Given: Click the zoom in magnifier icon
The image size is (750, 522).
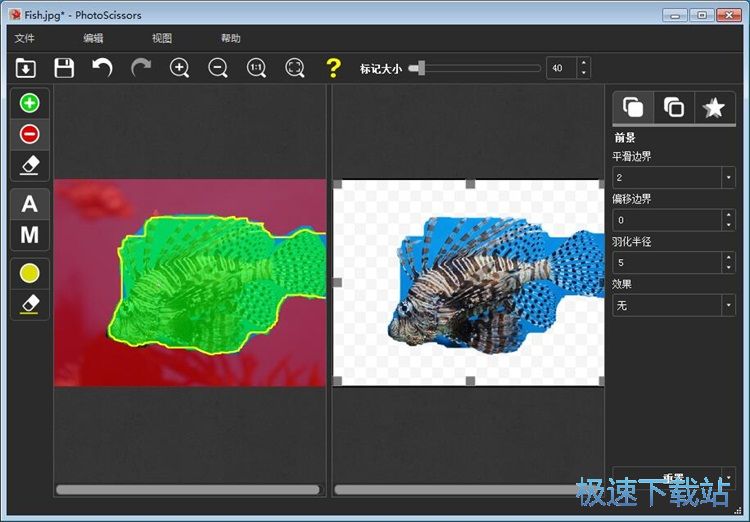Looking at the screenshot, I should pyautogui.click(x=180, y=68).
